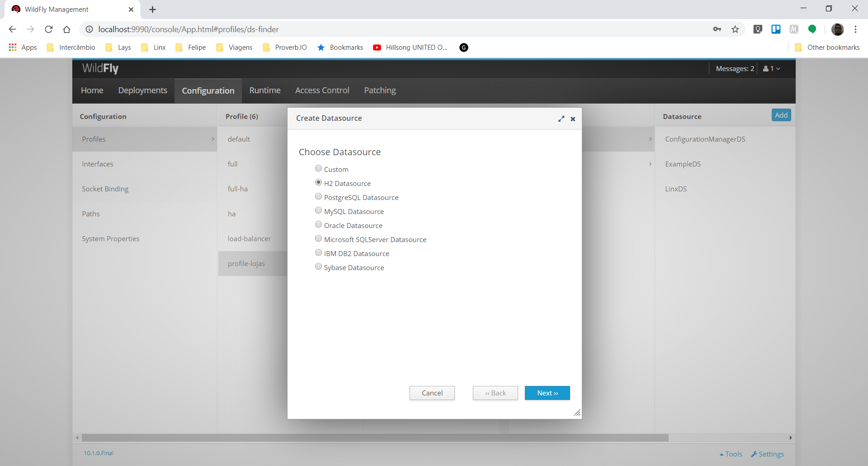Open the Other bookmarks folder
The image size is (868, 466).
pos(827,48)
